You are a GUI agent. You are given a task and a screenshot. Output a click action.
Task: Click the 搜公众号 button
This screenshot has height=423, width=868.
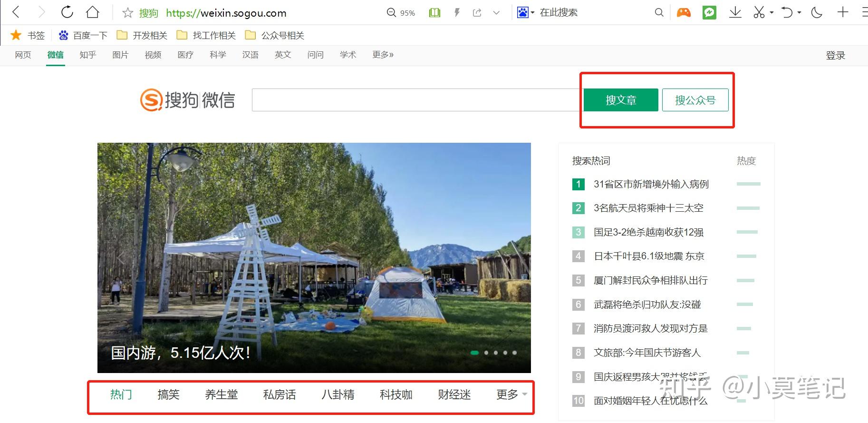pos(695,100)
